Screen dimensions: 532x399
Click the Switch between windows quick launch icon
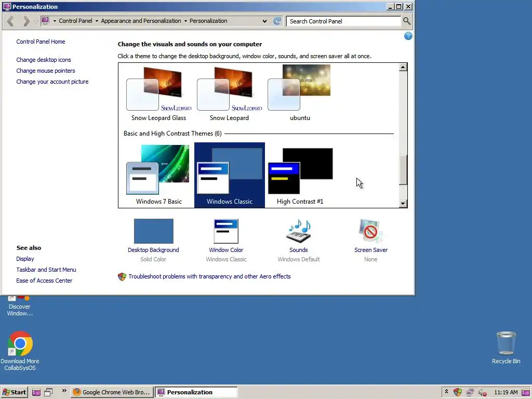click(48, 392)
